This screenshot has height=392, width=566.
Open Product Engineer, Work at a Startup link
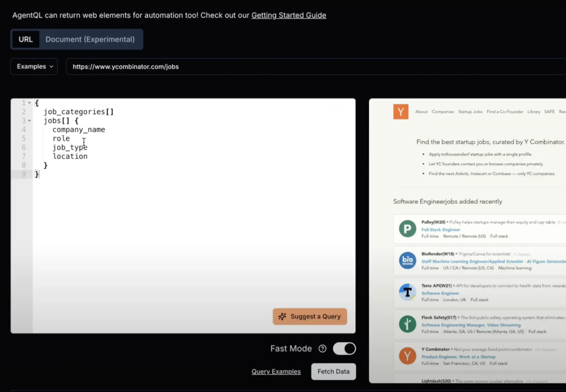point(458,357)
